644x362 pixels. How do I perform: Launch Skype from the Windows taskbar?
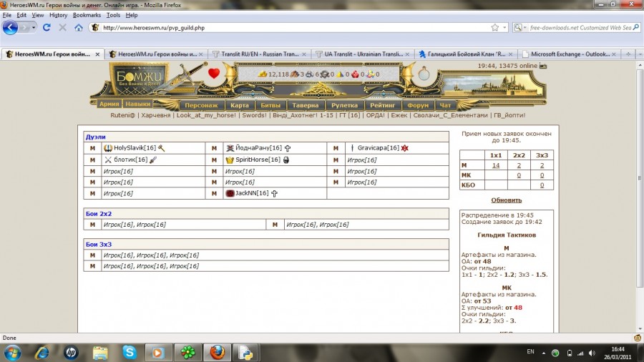pyautogui.click(x=129, y=352)
